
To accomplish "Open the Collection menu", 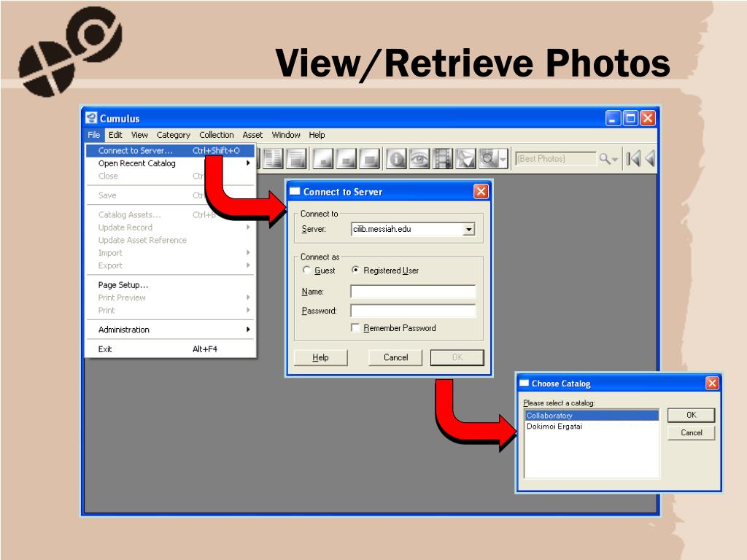I will (216, 135).
